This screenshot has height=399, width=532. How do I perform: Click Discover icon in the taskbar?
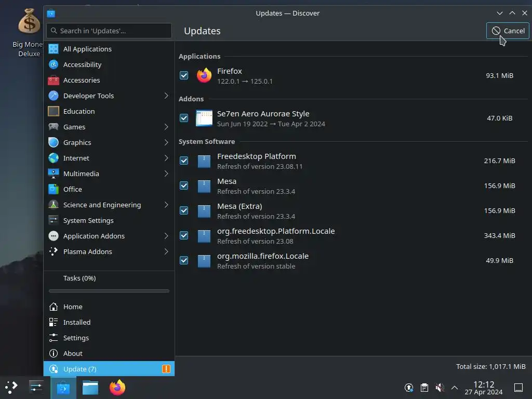pos(63,387)
